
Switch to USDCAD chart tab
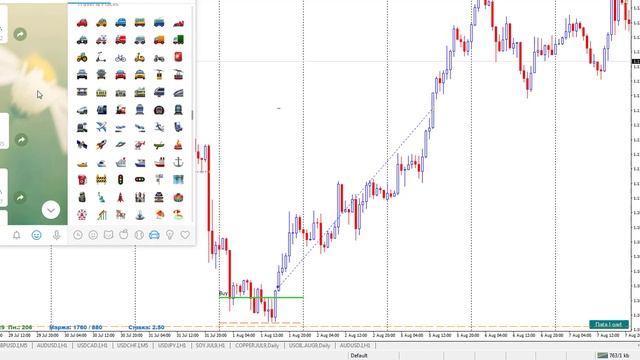(92, 345)
